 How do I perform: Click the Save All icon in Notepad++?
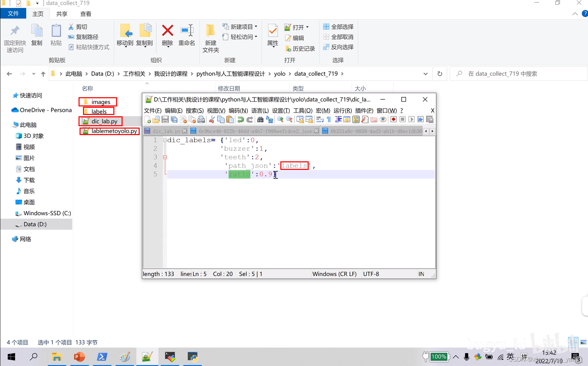coord(174,119)
